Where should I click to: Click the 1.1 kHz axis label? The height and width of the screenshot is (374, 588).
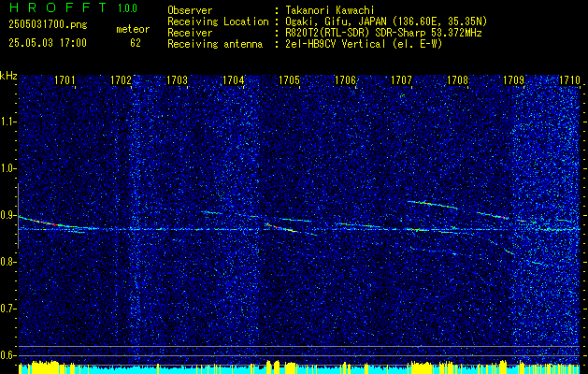pyautogui.click(x=7, y=122)
